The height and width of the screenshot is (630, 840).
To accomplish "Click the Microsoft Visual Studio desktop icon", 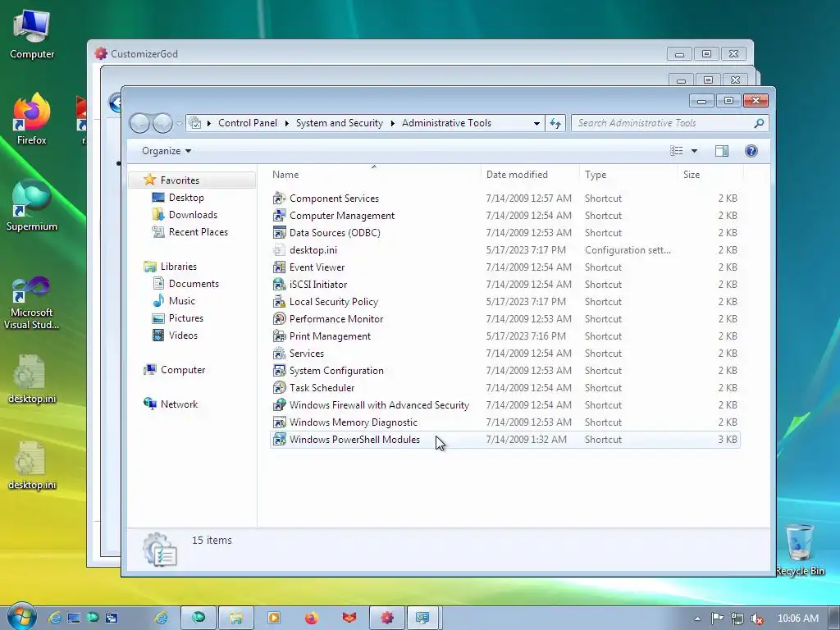I will 32,304.
